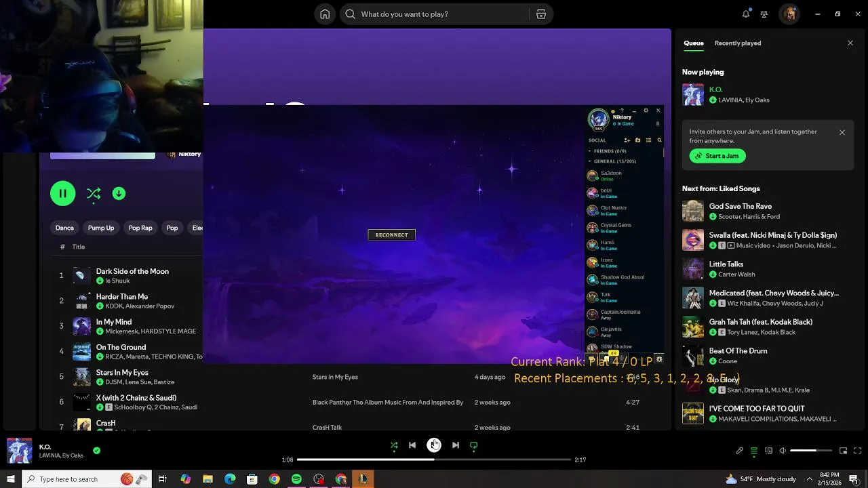Open the gear icon at the bottom of League friends list
868x488 pixels.
click(658, 359)
